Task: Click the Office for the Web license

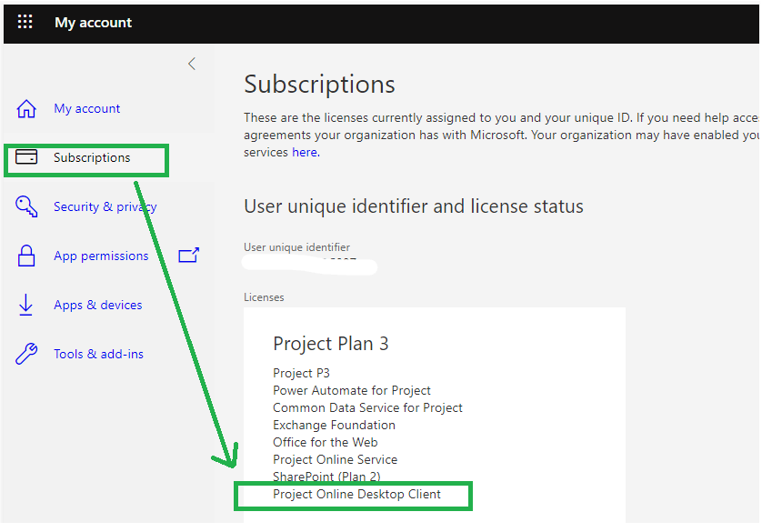Action: 324,442
